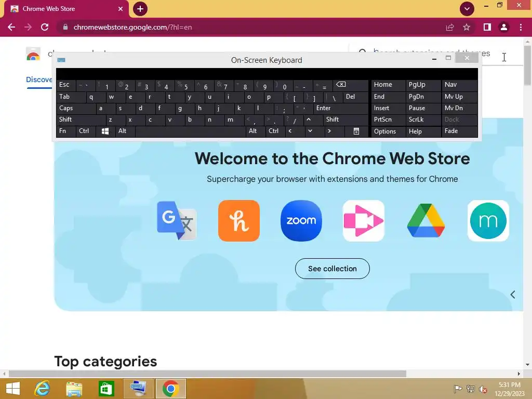
Task: Click the down arrow key on keyboard
Action: 314,131
